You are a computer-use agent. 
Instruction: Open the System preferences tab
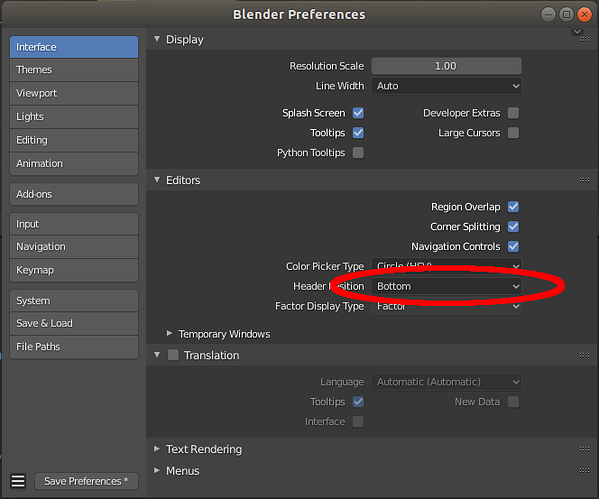(74, 301)
